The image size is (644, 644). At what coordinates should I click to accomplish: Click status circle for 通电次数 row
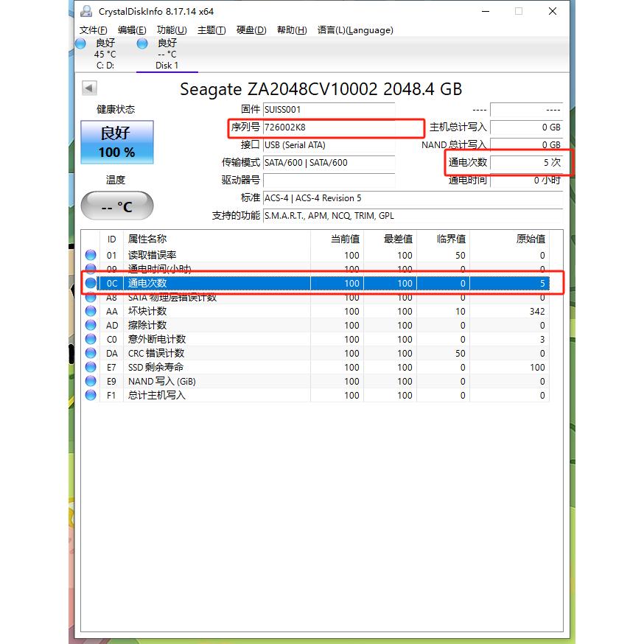(x=91, y=283)
